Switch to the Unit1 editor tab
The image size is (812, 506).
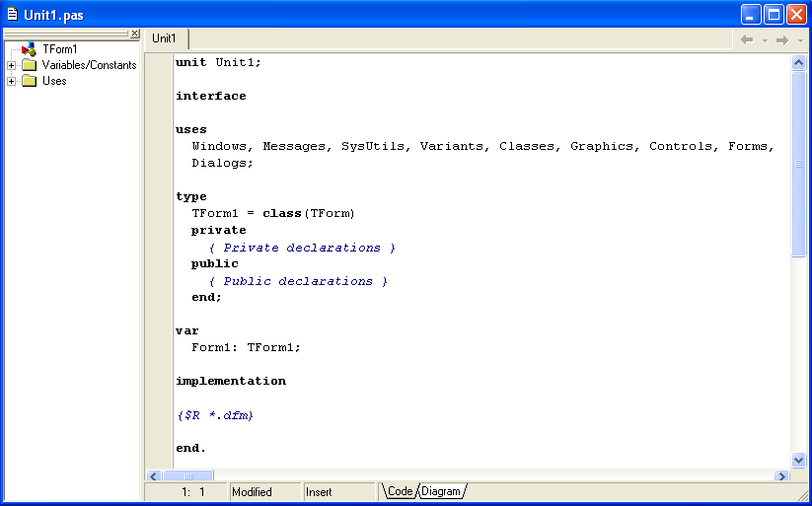[x=165, y=38]
